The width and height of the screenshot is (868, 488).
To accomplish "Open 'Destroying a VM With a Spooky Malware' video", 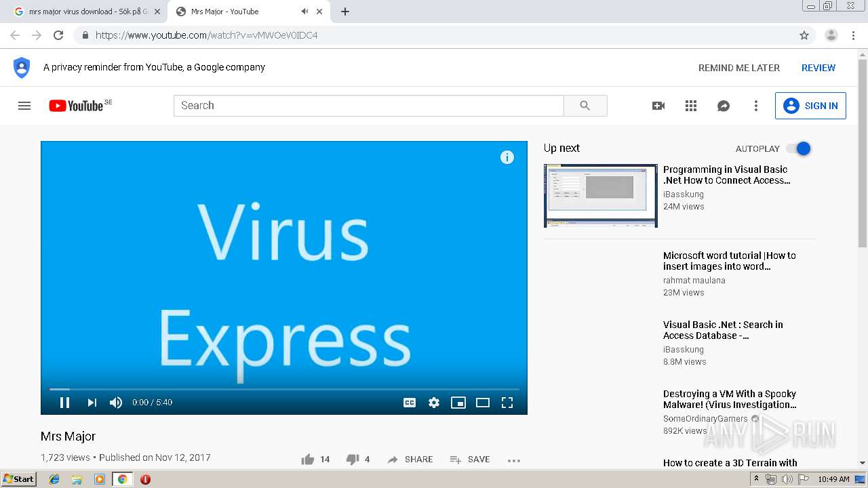I will pos(730,399).
